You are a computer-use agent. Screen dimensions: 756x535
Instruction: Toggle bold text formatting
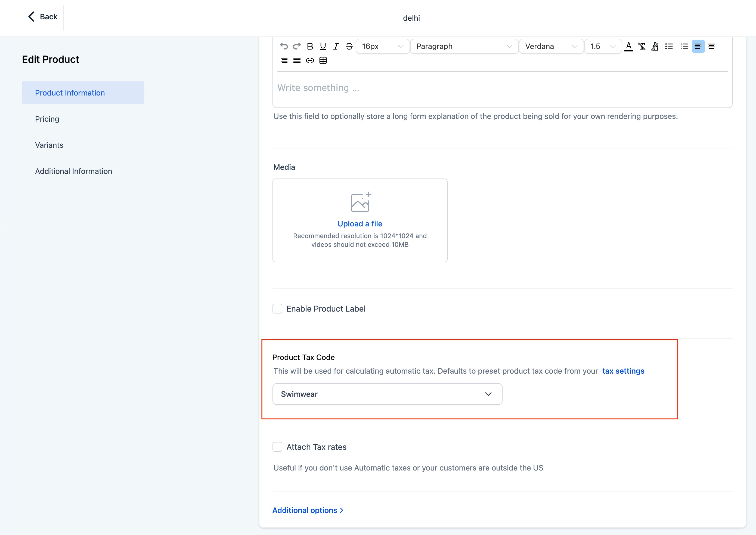click(310, 47)
